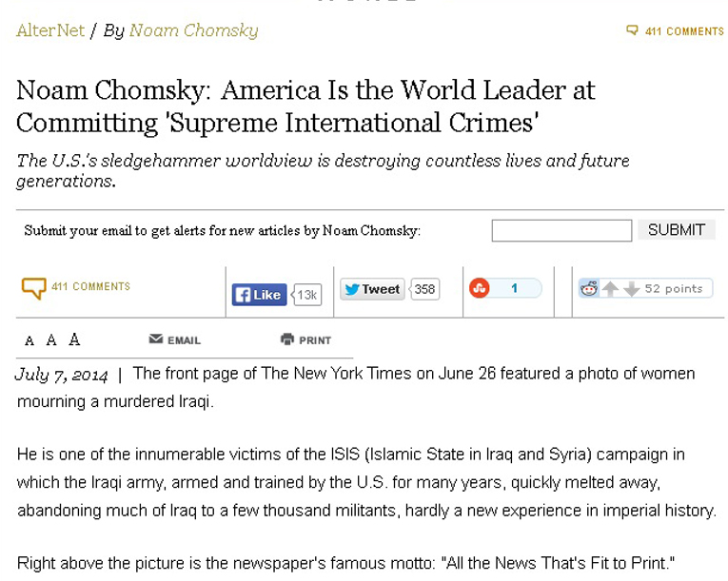
Task: Click the Twitter Tweet button
Action: point(372,290)
